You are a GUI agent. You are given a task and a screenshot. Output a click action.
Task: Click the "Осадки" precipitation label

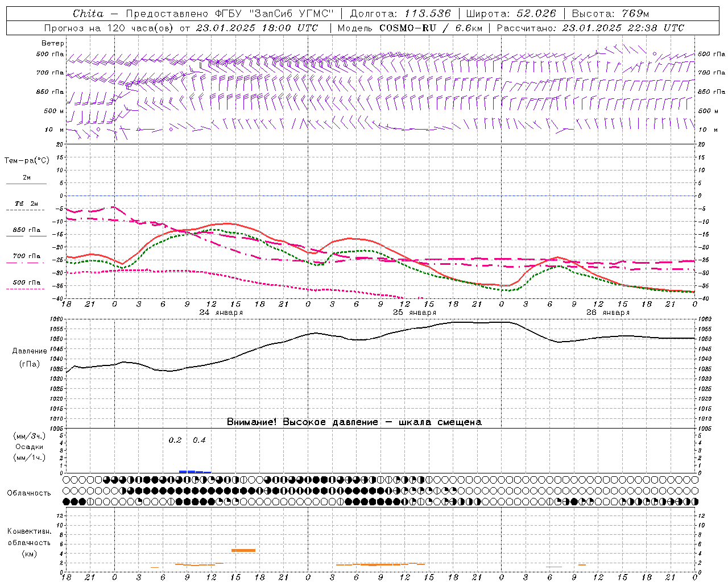30,447
